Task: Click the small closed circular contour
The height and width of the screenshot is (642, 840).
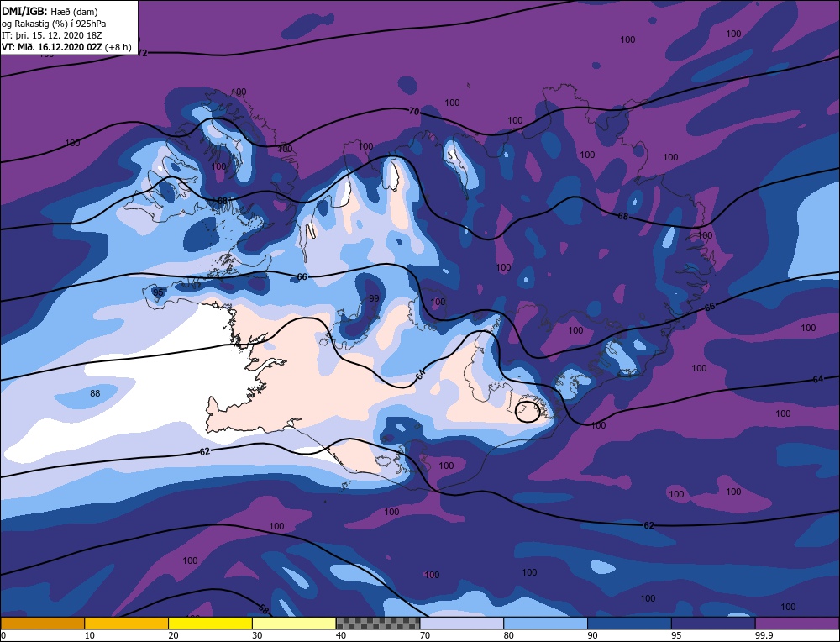Action: (x=528, y=412)
